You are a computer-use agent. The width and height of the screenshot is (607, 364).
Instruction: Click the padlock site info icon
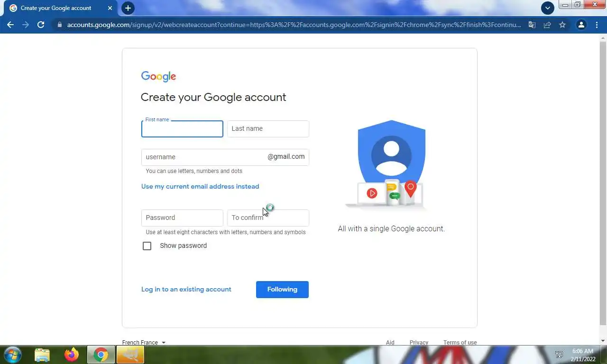[59, 25]
